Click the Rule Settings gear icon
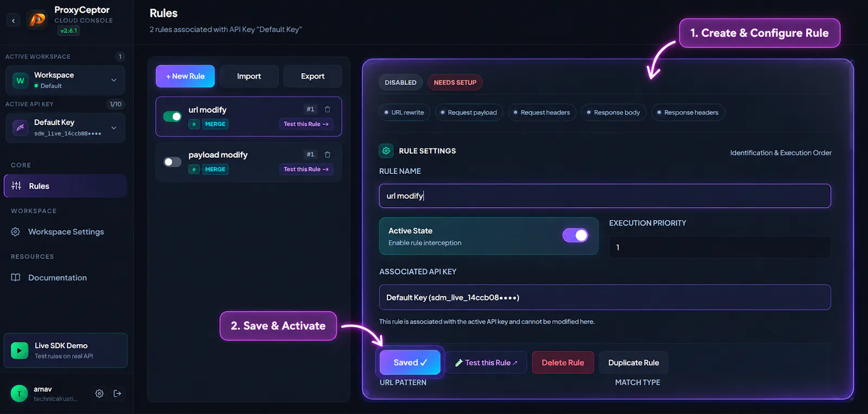The height and width of the screenshot is (414, 868). pyautogui.click(x=386, y=151)
